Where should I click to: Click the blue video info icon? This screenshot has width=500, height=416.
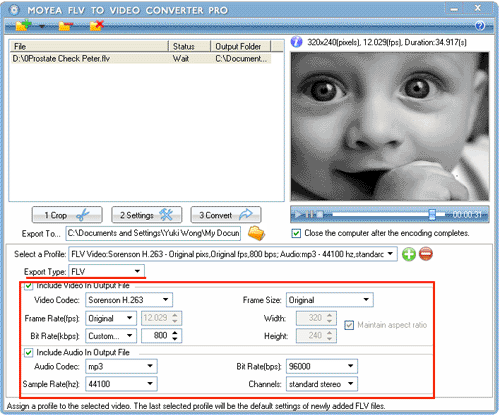[296, 42]
